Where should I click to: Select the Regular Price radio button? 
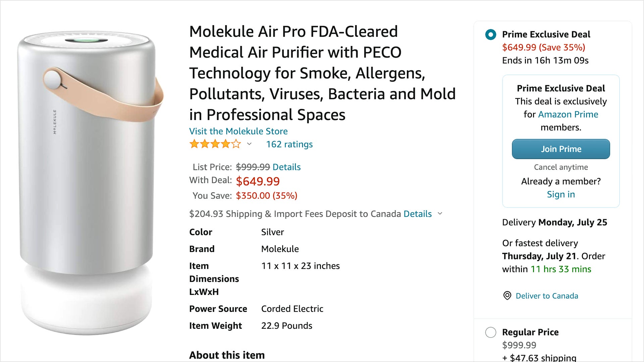pyautogui.click(x=491, y=332)
